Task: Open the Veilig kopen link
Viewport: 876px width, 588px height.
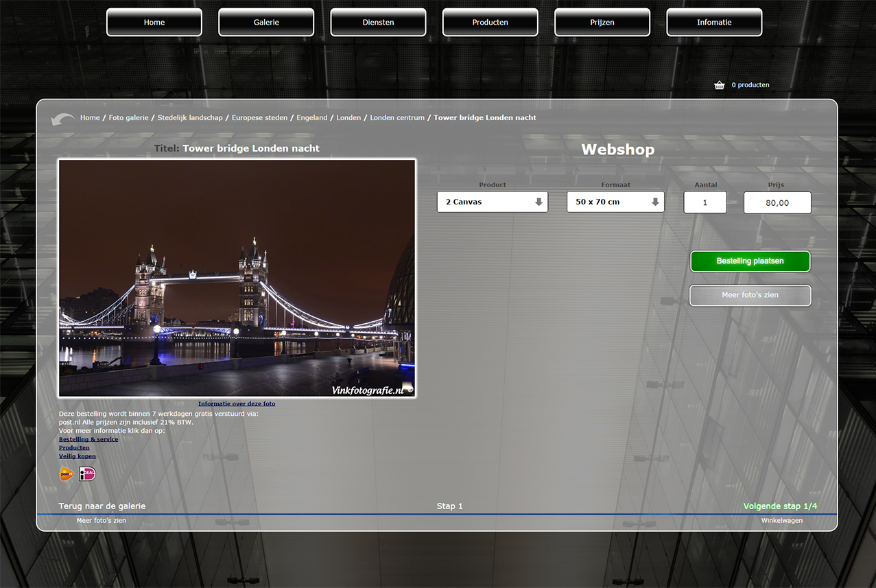Action: [78, 456]
